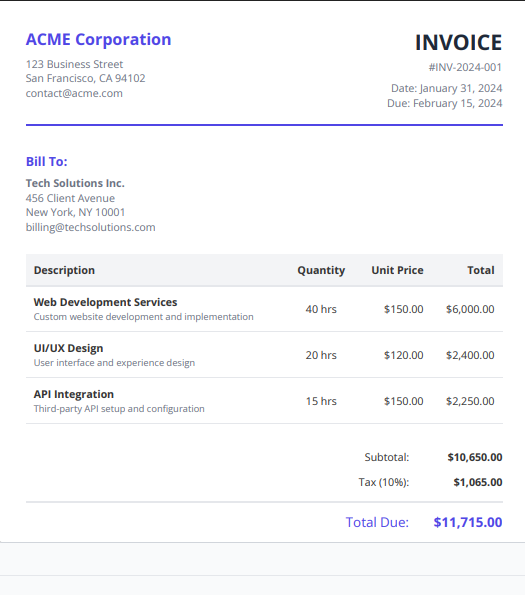Click billing@techsolutions.com email
Viewport: 525px width, 595px height.
(91, 227)
